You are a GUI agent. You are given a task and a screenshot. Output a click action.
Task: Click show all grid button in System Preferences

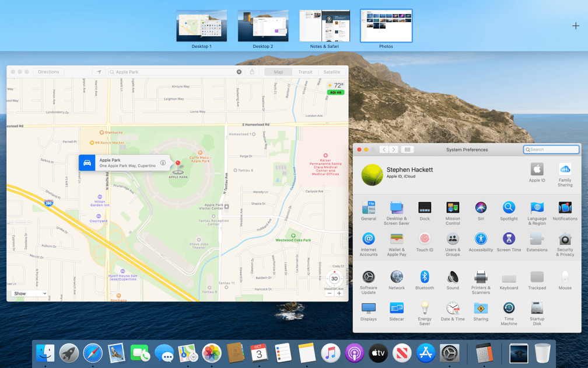(x=407, y=150)
